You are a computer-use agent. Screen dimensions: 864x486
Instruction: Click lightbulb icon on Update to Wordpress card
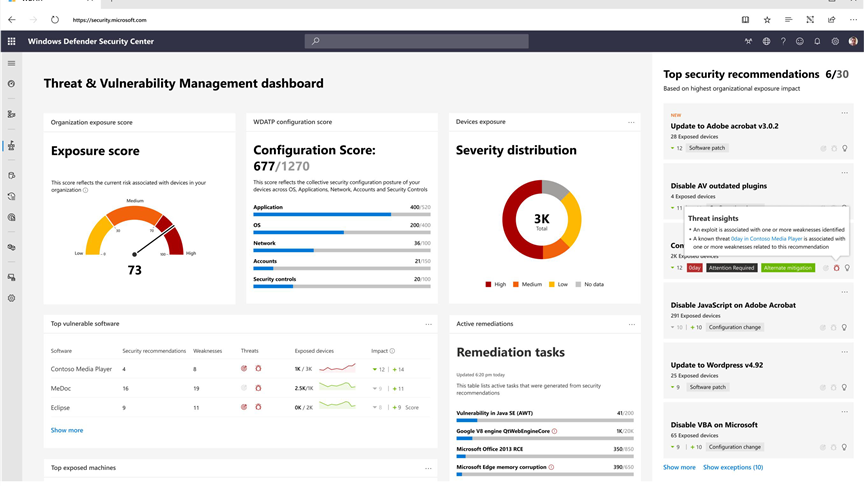845,387
